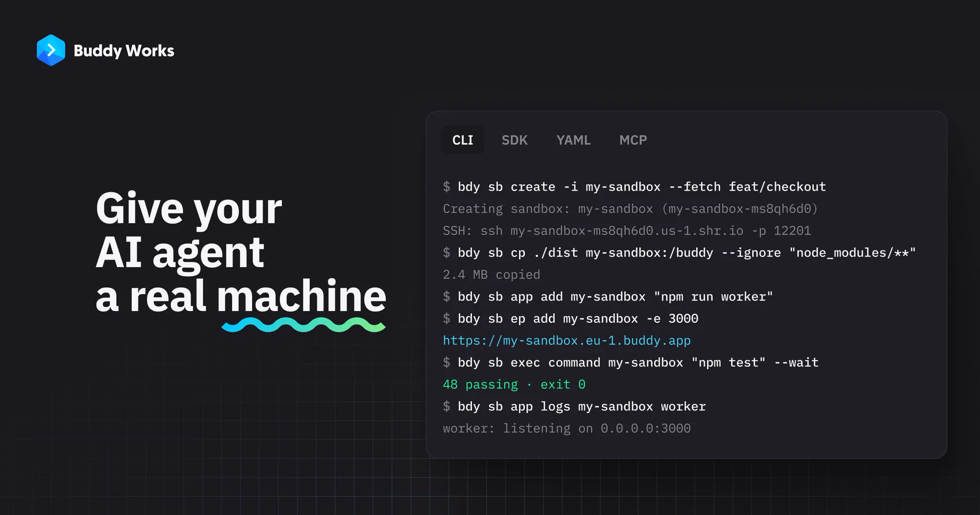This screenshot has width=980, height=515.
Task: Select the CLI tab
Action: coord(463,140)
